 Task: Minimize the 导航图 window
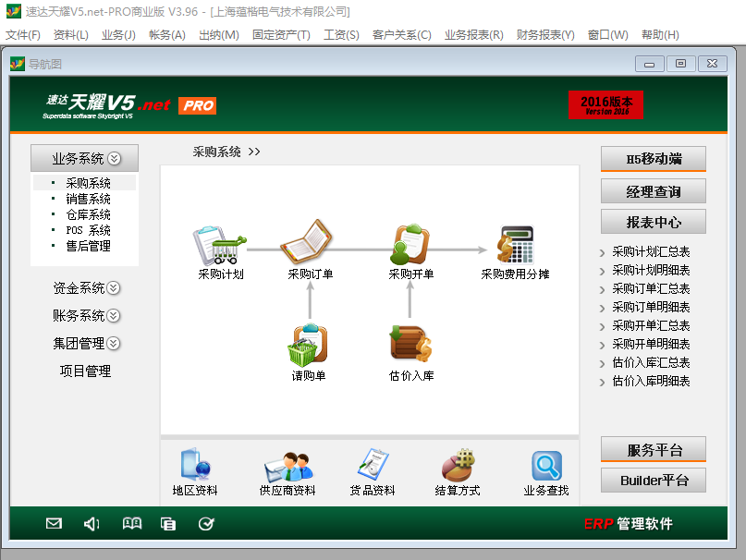point(650,64)
